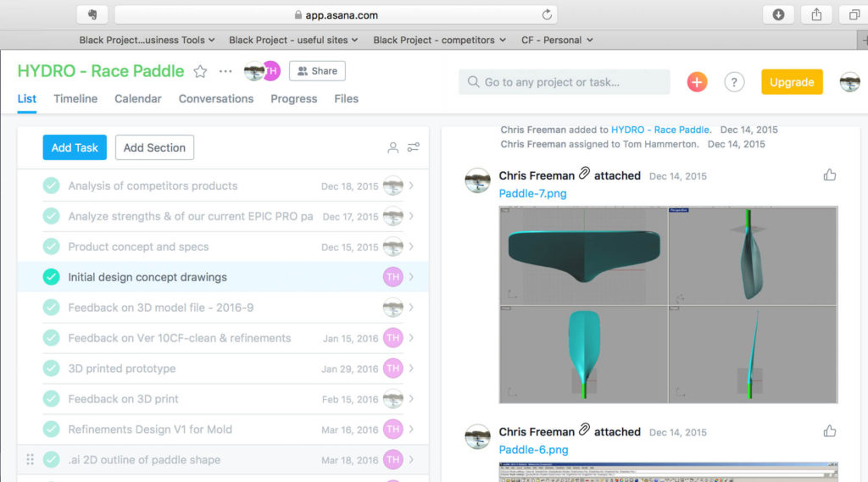Reload the app.asana.com page
The height and width of the screenshot is (482, 868).
547,15
